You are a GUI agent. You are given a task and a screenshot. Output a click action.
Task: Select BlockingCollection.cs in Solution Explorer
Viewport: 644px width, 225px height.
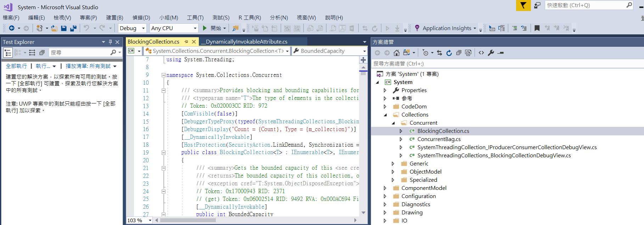443,131
